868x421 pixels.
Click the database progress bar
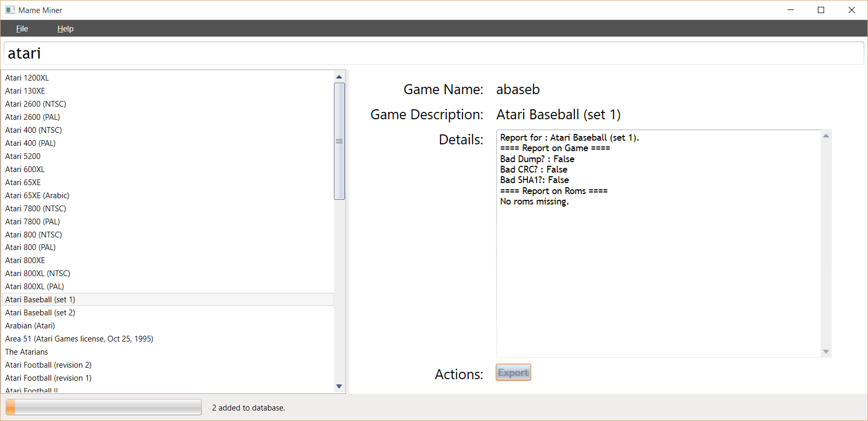point(103,407)
